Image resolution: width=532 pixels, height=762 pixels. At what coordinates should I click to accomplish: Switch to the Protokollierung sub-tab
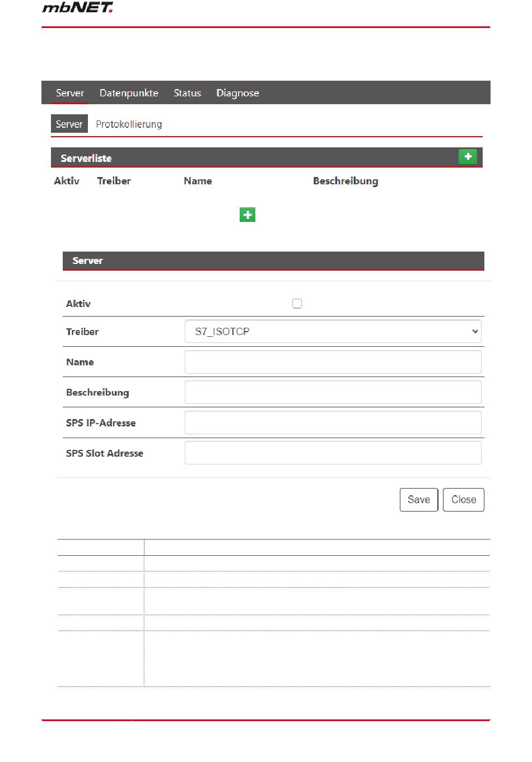click(129, 124)
